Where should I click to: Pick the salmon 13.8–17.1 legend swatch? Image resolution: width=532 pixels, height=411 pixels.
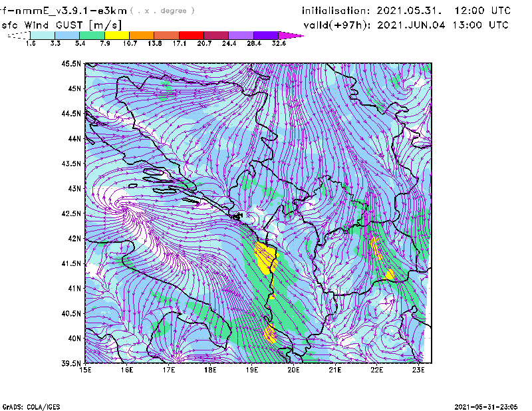[x=167, y=35]
